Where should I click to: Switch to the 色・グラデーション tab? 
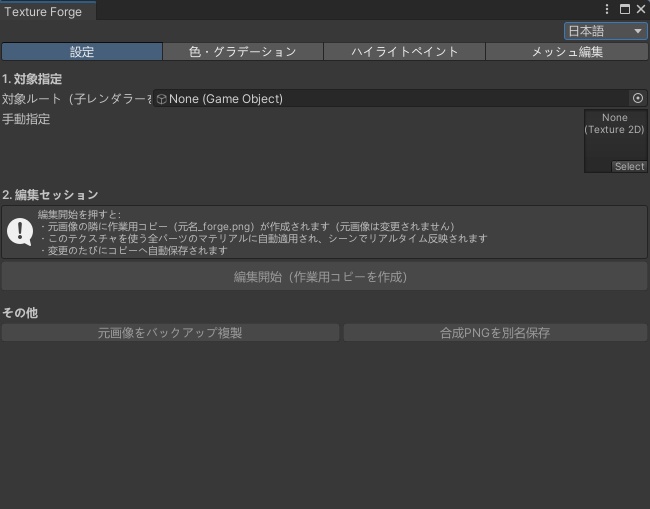[x=243, y=52]
